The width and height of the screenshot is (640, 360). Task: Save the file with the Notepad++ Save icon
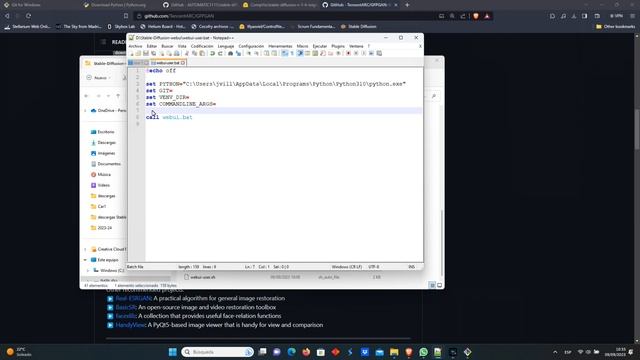point(146,53)
